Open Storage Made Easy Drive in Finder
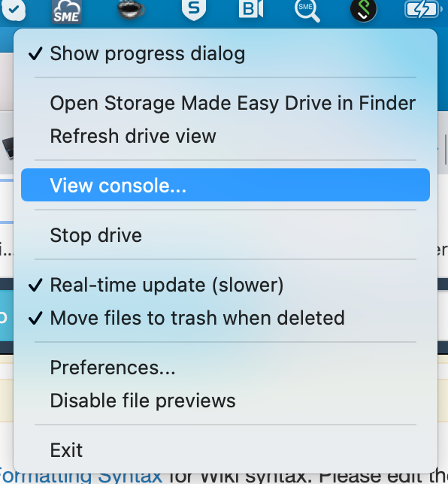 pos(226,103)
